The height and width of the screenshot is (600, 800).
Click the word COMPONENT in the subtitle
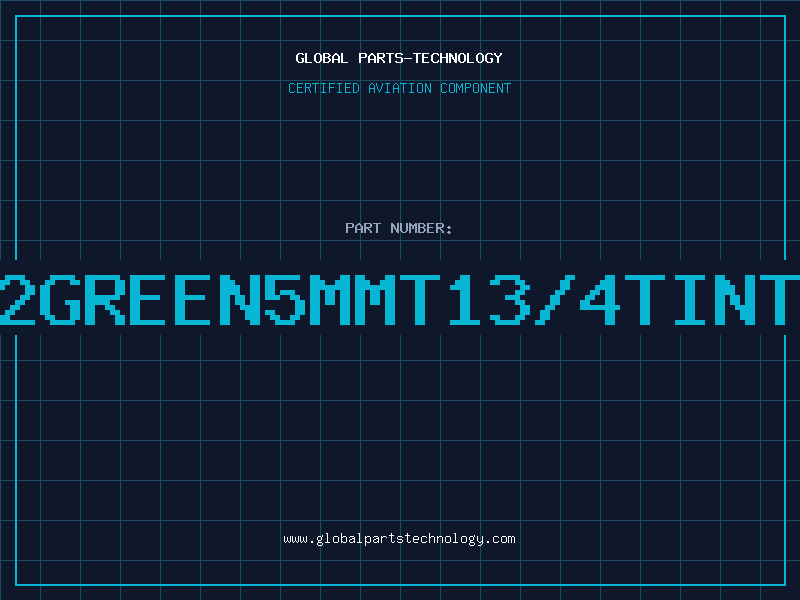point(476,88)
